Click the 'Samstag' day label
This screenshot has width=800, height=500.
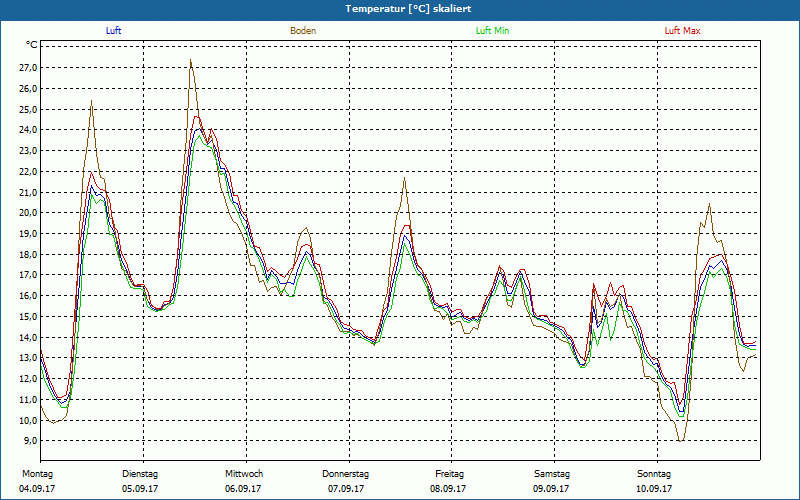[552, 474]
